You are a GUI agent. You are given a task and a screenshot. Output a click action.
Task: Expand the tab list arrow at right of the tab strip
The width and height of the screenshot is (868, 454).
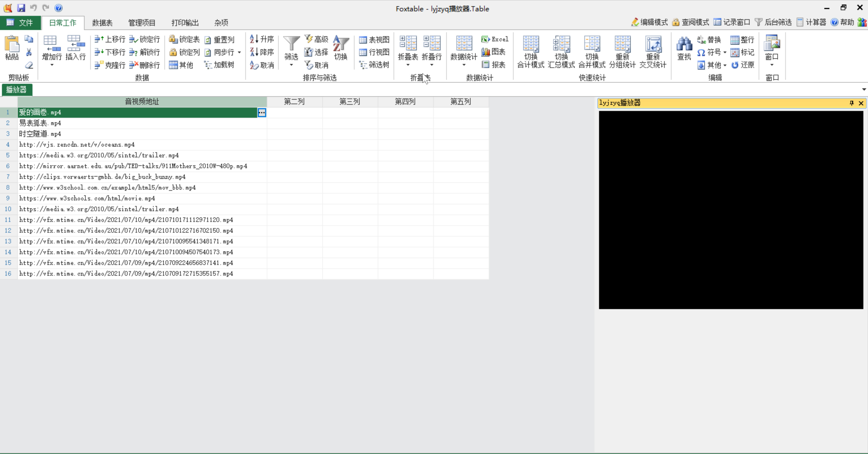[864, 89]
